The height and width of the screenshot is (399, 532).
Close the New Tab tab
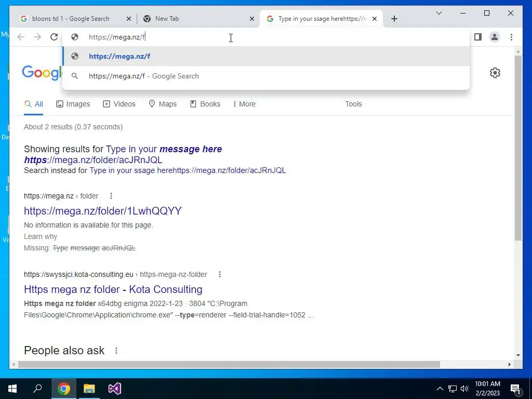[252, 19]
